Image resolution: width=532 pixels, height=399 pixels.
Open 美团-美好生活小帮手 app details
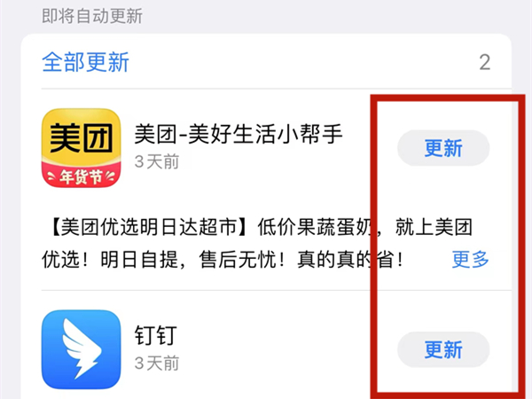point(239,134)
